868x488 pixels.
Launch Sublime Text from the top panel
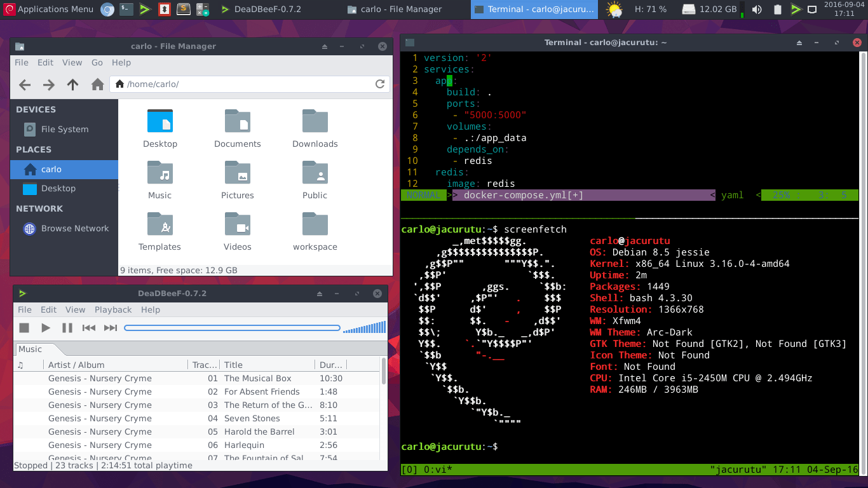184,9
